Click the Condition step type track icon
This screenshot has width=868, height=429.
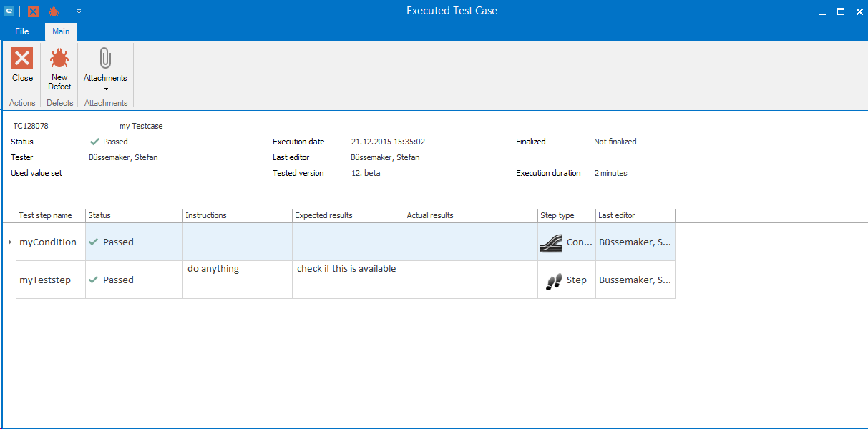click(x=551, y=242)
